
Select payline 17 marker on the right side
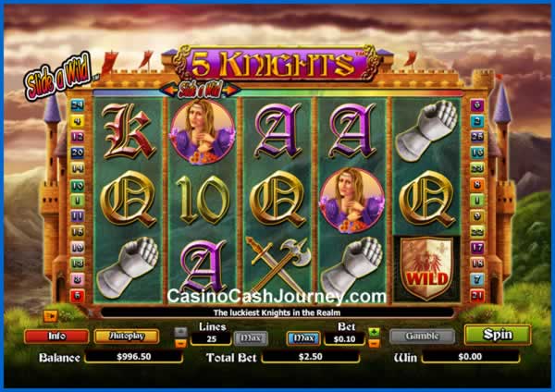coord(477,247)
